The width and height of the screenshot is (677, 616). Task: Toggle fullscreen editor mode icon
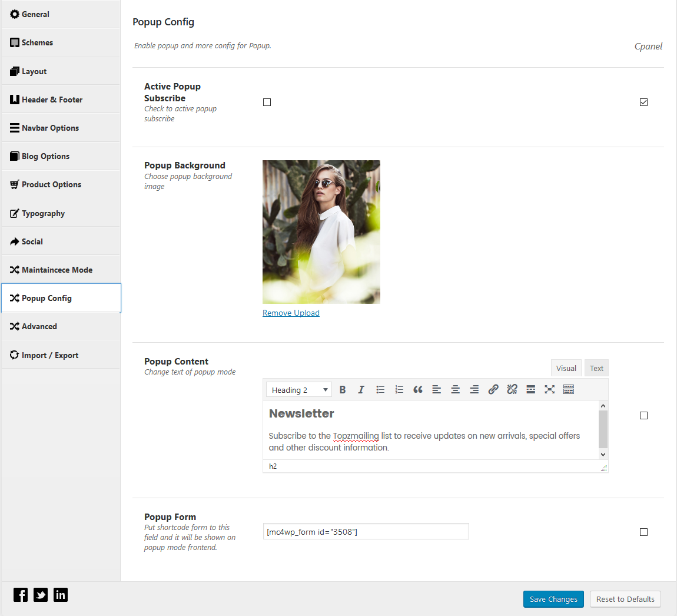click(549, 390)
